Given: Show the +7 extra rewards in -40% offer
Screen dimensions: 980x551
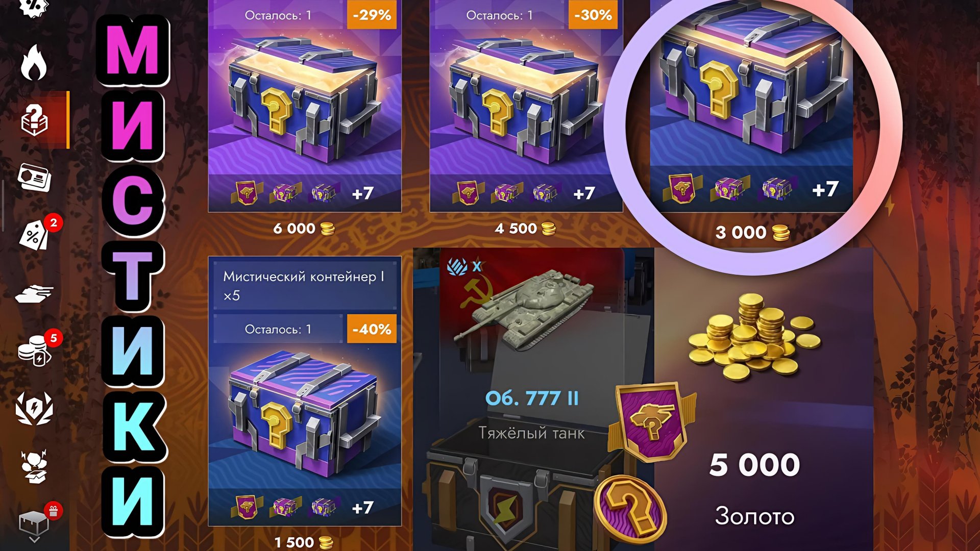Looking at the screenshot, I should point(363,508).
